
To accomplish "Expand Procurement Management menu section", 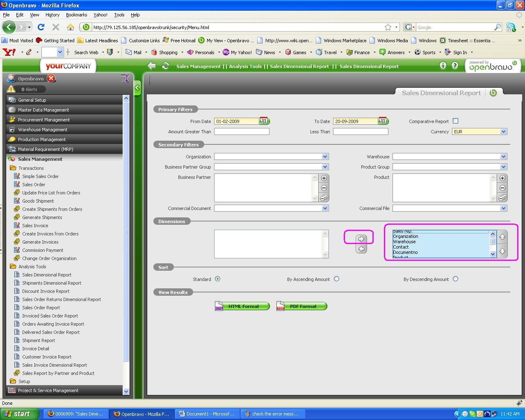I will click(44, 120).
